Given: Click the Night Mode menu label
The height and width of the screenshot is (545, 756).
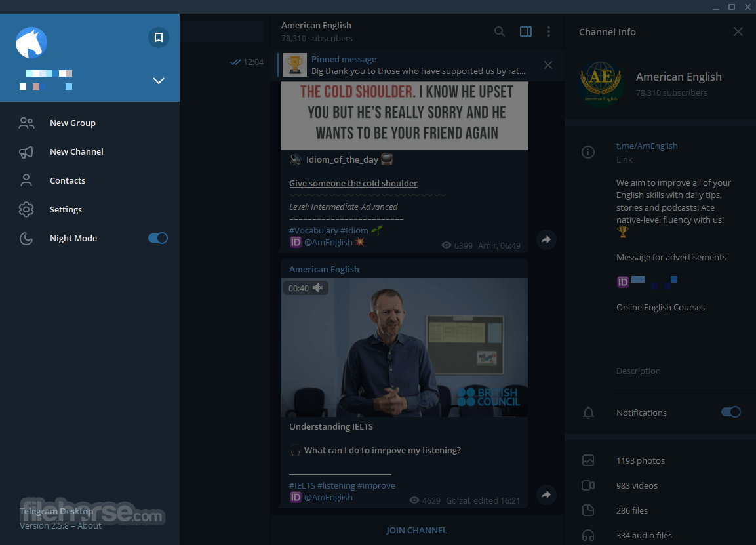Looking at the screenshot, I should [73, 238].
